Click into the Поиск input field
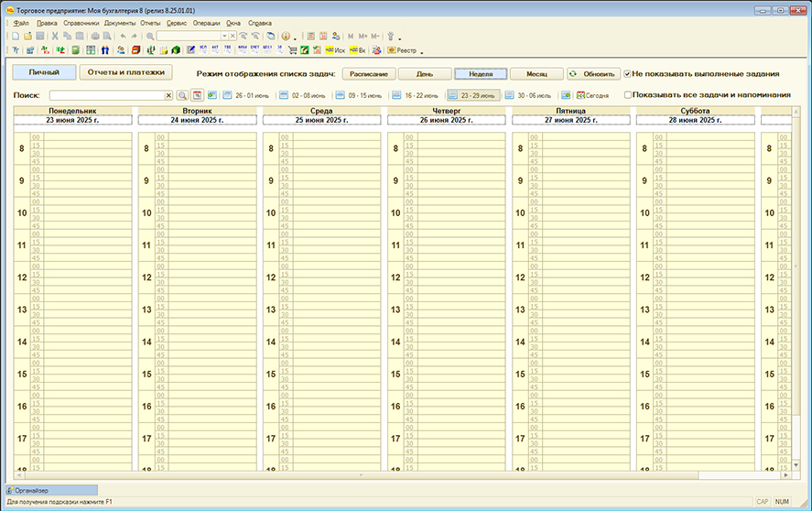The width and height of the screenshot is (812, 511). (106, 95)
